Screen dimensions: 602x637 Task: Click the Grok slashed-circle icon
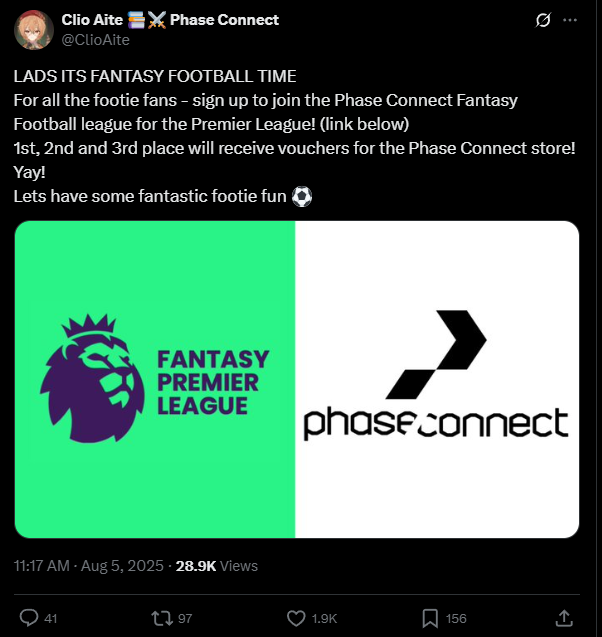pyautogui.click(x=543, y=20)
